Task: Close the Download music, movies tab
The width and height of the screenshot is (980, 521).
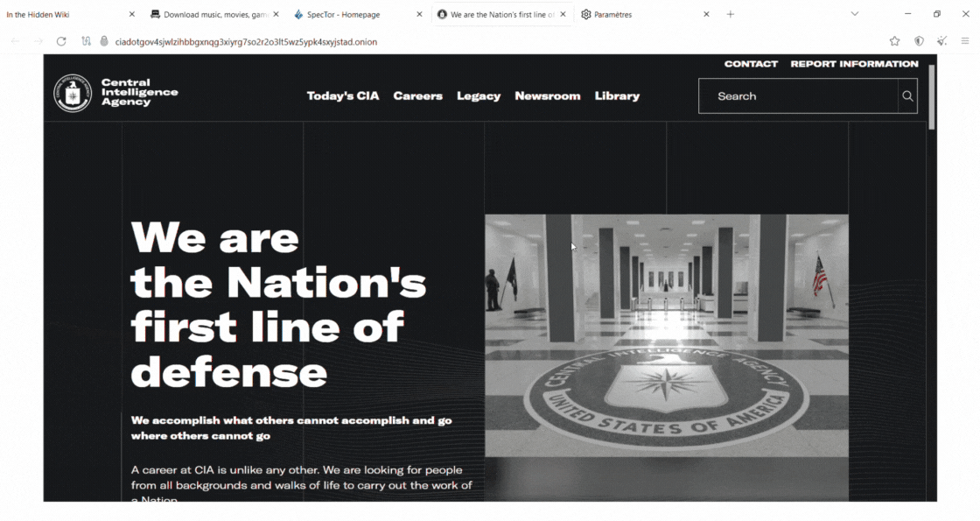Action: pyautogui.click(x=276, y=14)
